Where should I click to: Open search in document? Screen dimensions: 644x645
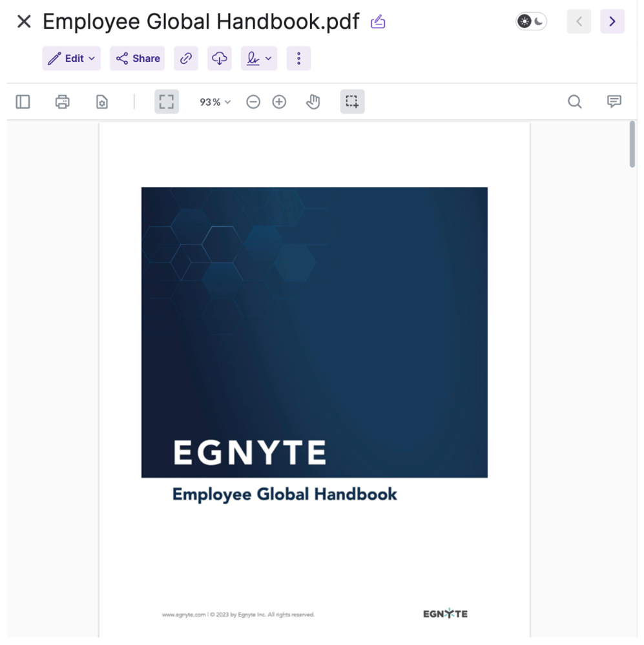575,101
